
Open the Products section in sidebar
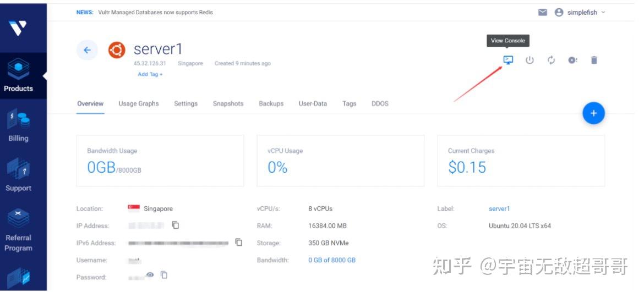(x=19, y=75)
